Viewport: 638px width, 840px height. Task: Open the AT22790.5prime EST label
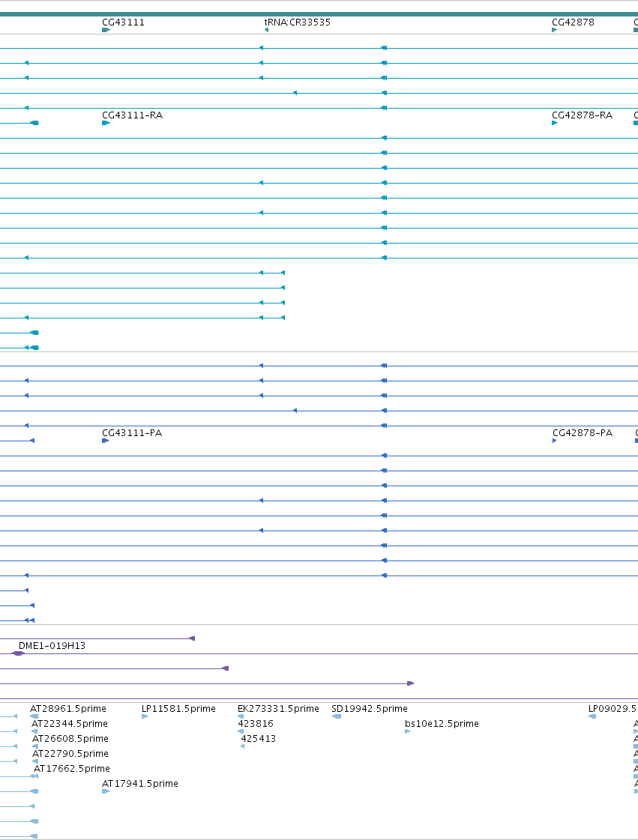click(x=70, y=754)
